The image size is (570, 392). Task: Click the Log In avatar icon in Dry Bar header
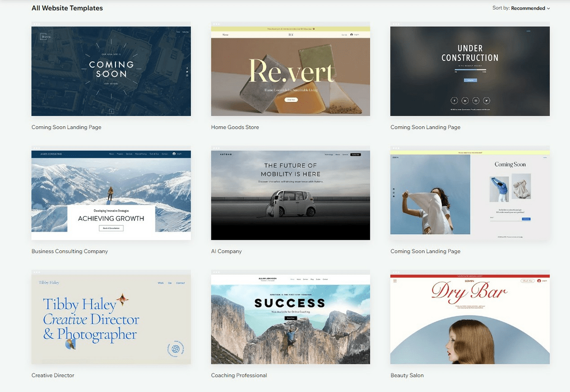[539, 281]
